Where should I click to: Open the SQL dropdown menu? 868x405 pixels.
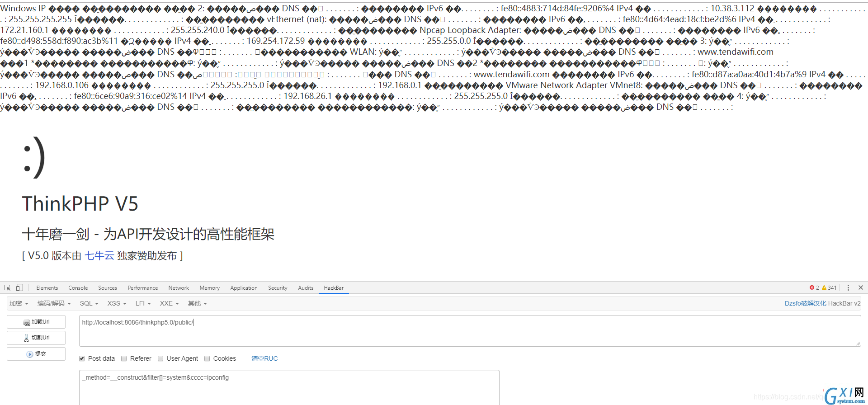click(x=89, y=303)
